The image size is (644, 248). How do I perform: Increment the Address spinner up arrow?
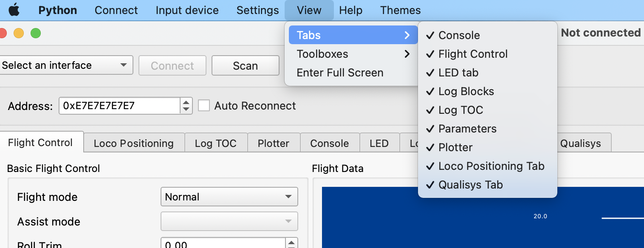(186, 102)
